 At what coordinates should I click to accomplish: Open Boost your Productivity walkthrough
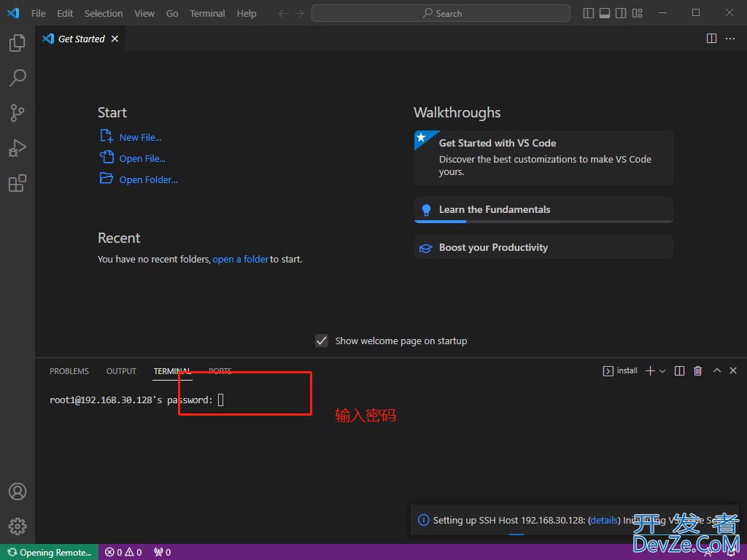pyautogui.click(x=543, y=247)
